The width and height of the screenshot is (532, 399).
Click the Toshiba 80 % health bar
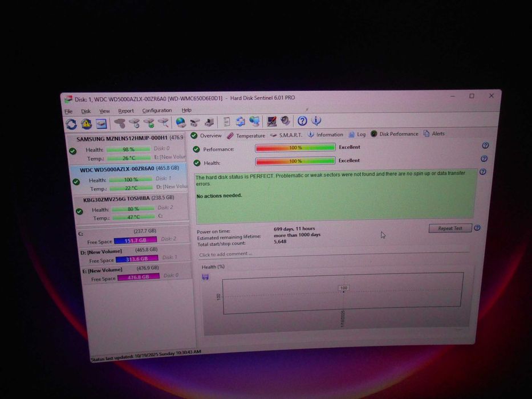[x=133, y=209]
